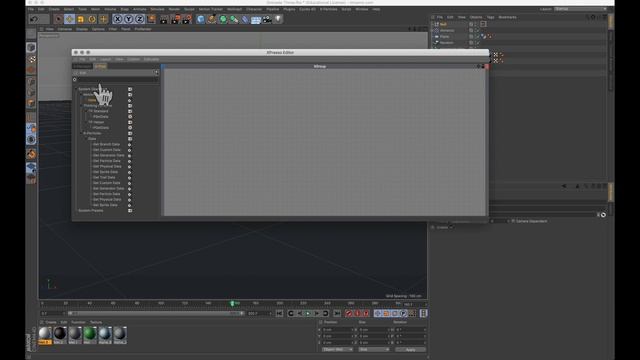Activate the Scale tool

click(81, 19)
